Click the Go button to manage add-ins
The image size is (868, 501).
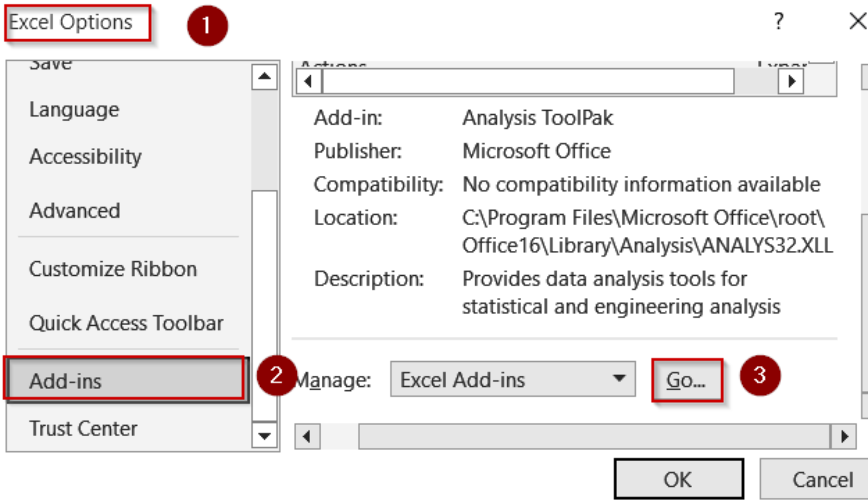687,379
